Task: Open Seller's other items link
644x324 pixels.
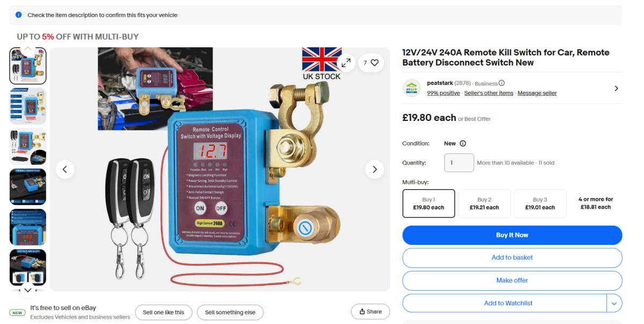Action: pyautogui.click(x=488, y=93)
